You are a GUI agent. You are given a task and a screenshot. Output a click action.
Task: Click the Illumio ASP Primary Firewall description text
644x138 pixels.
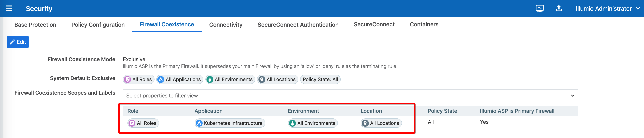click(260, 66)
